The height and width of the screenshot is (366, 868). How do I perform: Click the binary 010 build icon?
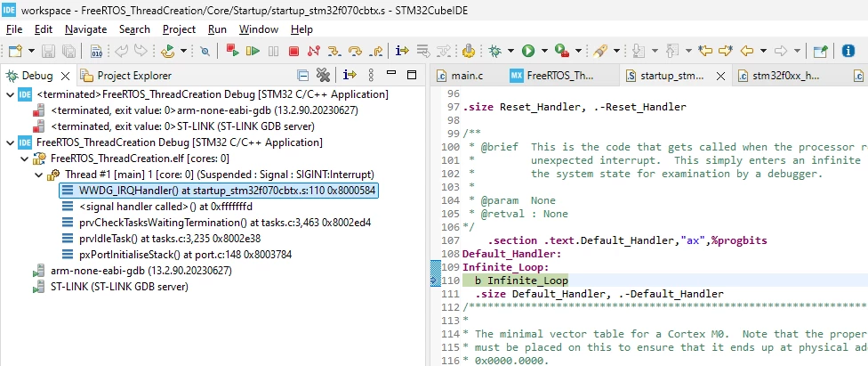tap(96, 51)
